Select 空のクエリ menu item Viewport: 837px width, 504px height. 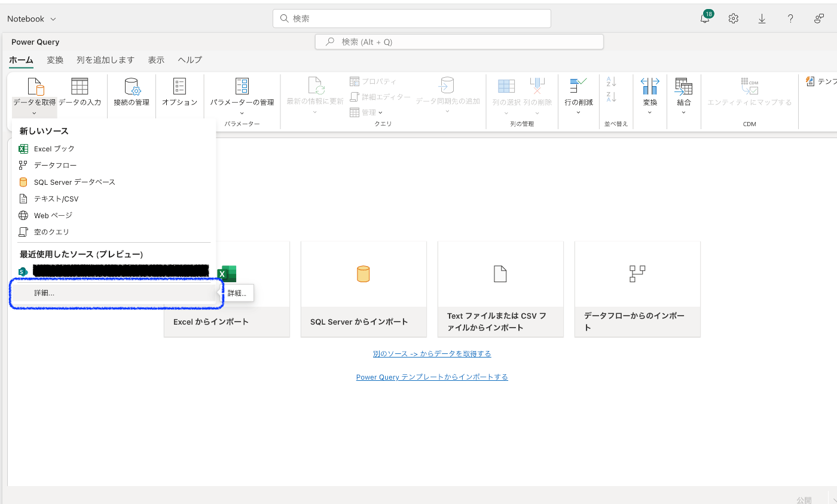pyautogui.click(x=114, y=231)
